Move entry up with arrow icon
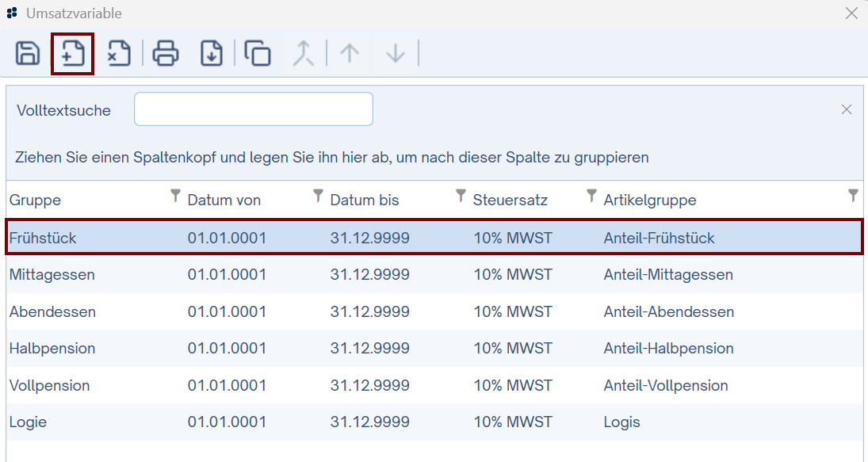868x462 pixels. 350,54
